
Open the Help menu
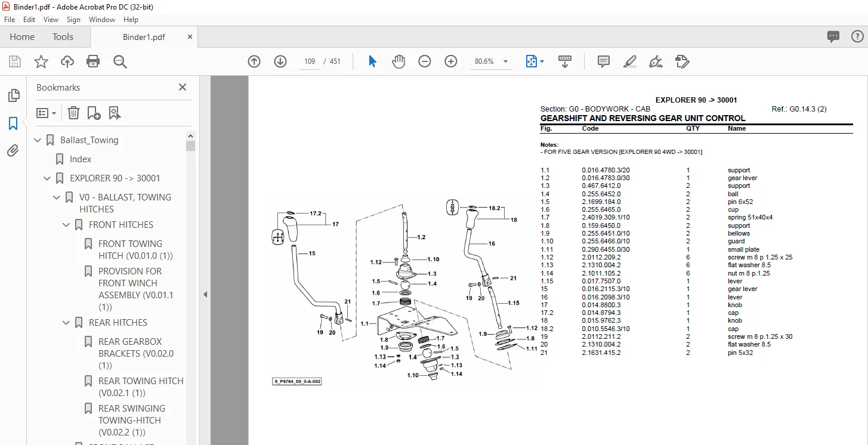131,20
